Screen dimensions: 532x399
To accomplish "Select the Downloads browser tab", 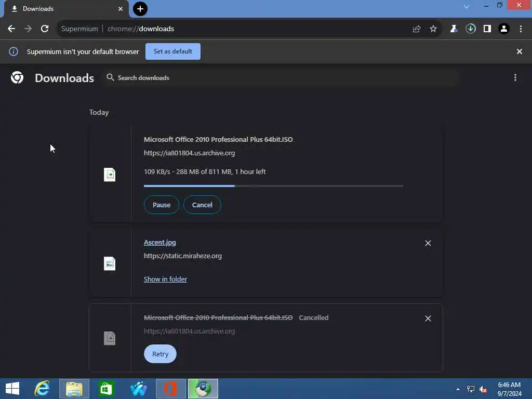I will (x=66, y=9).
